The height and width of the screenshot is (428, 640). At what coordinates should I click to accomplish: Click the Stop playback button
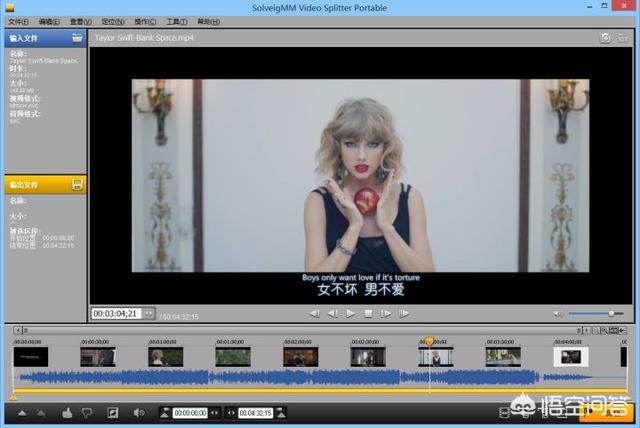point(368,313)
